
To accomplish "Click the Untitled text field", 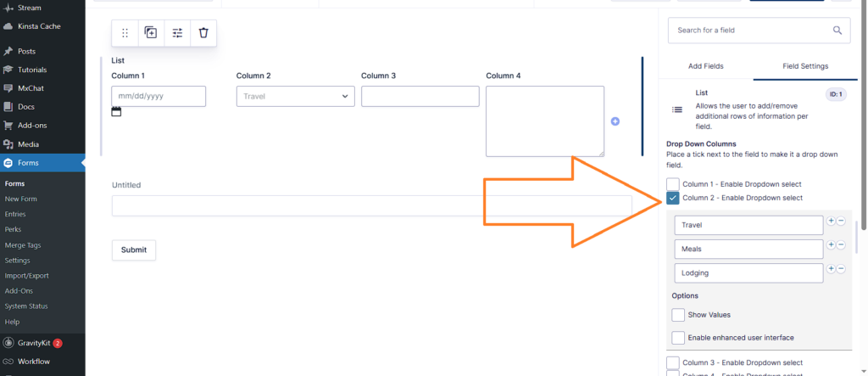I will [x=371, y=205].
